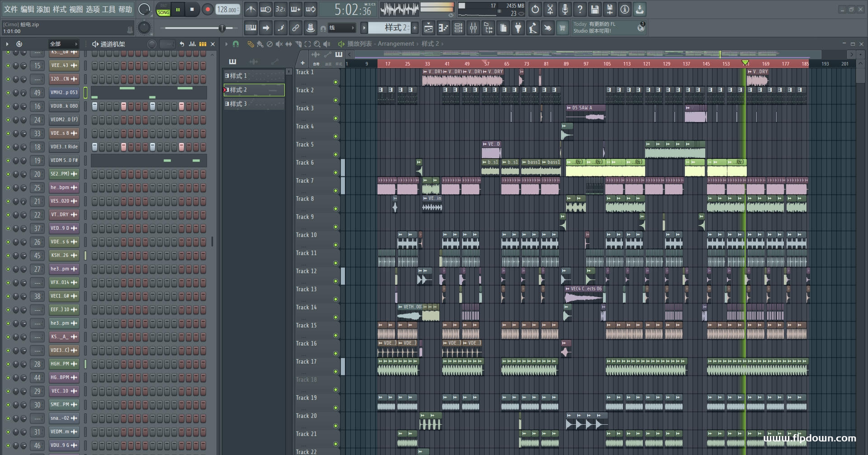Open the 全部 channel filter dropdown
Screen dimensions: 868x455
(63, 44)
